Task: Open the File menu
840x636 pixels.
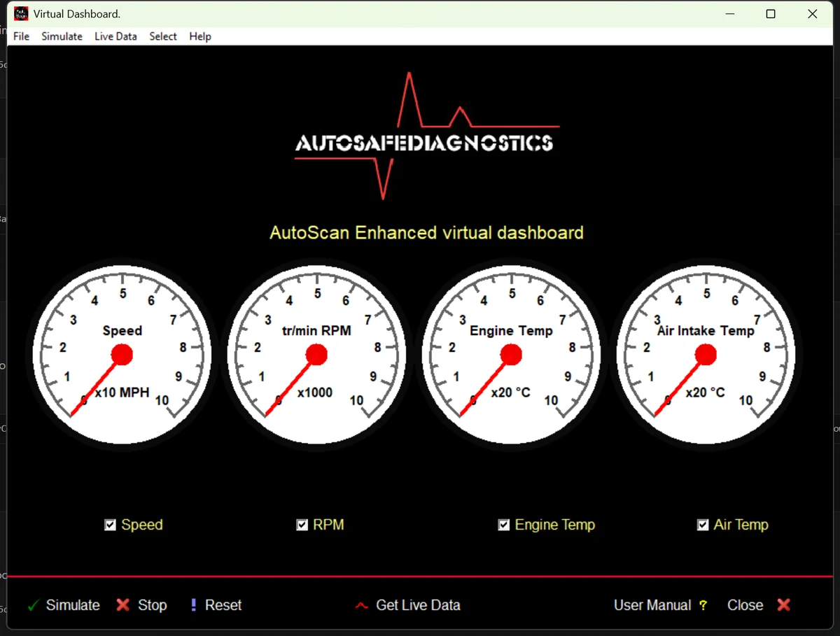Action: click(22, 36)
